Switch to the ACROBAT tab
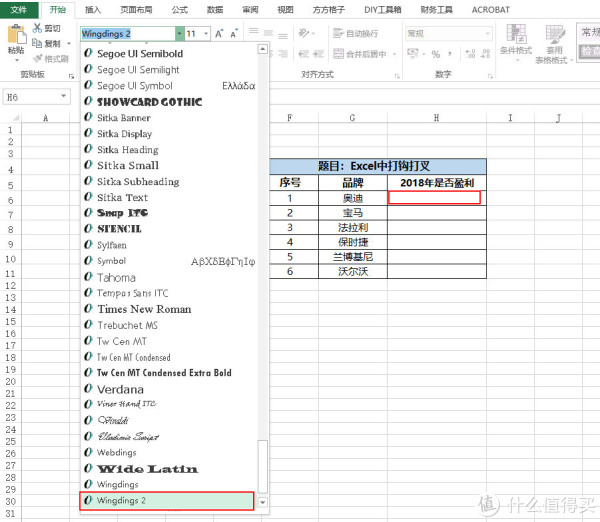 (491, 10)
